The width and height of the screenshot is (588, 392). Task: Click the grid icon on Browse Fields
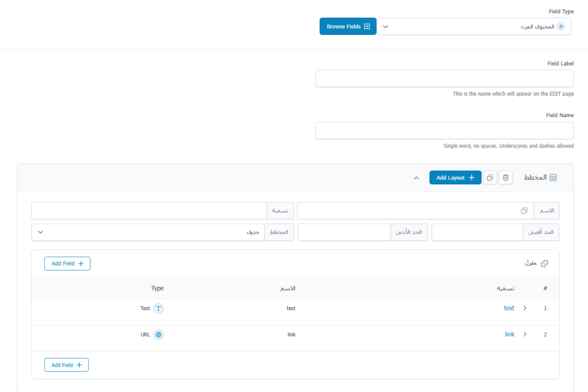367,26
